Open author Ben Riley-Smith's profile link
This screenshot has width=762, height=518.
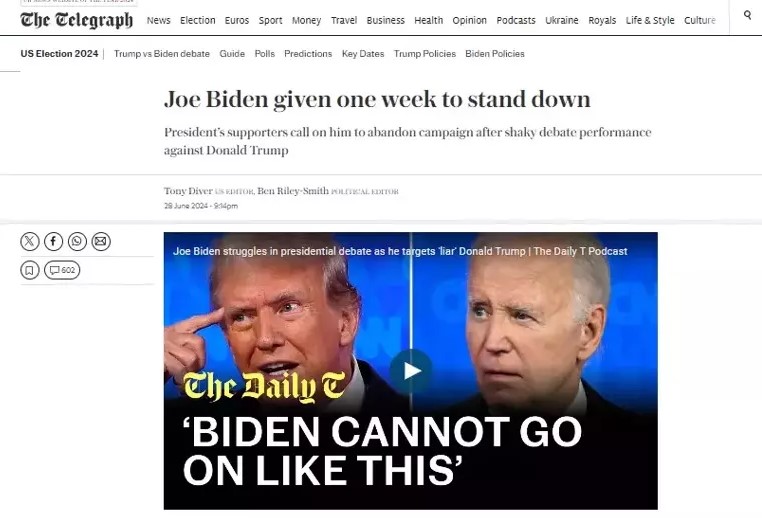click(293, 191)
